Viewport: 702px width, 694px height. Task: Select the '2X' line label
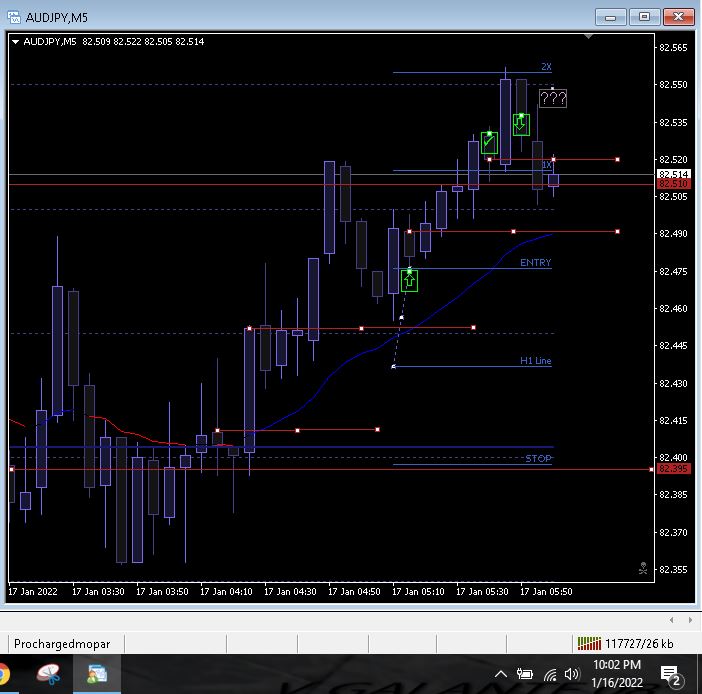click(546, 67)
